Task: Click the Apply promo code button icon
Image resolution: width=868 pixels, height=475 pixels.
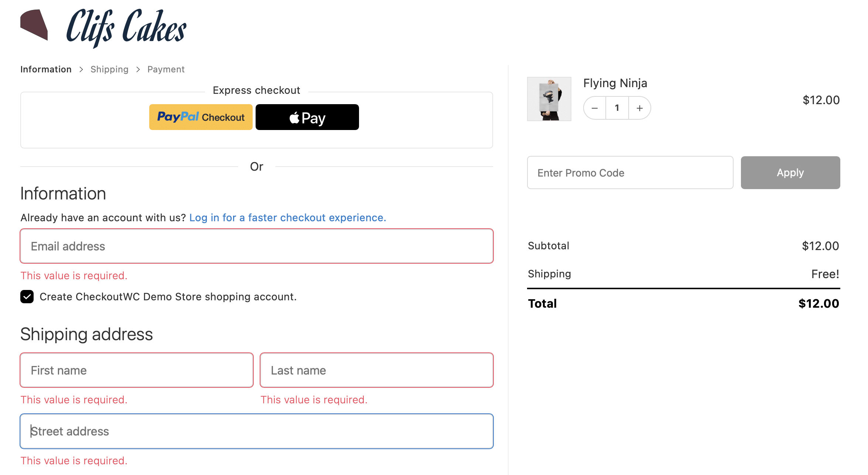Action: 790,172
